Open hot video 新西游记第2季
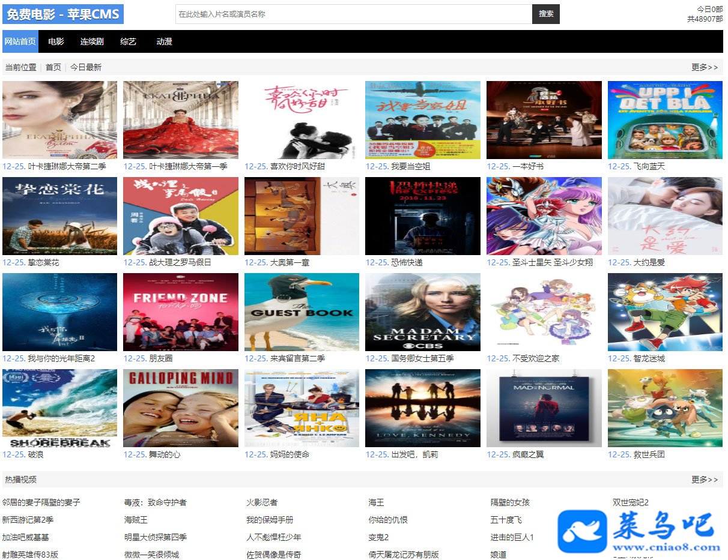This screenshot has width=728, height=560. click(28, 520)
